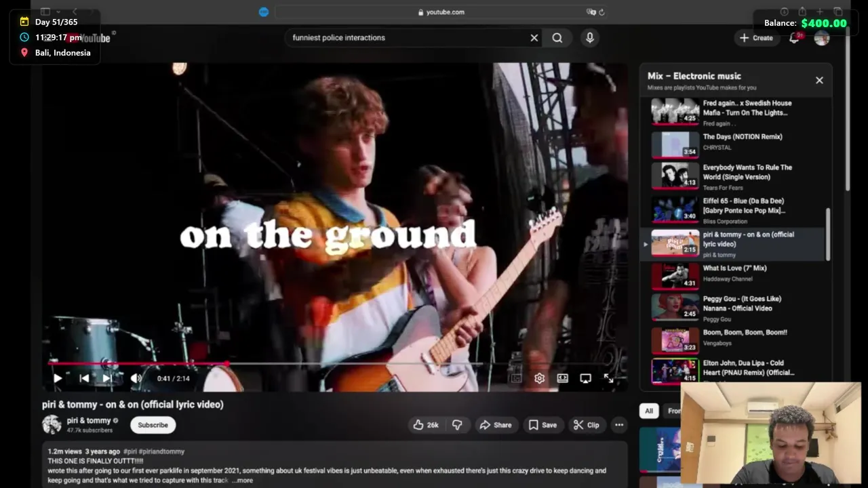This screenshot has height=488, width=868.
Task: Open a new tab with the plus icon
Action: (x=820, y=12)
